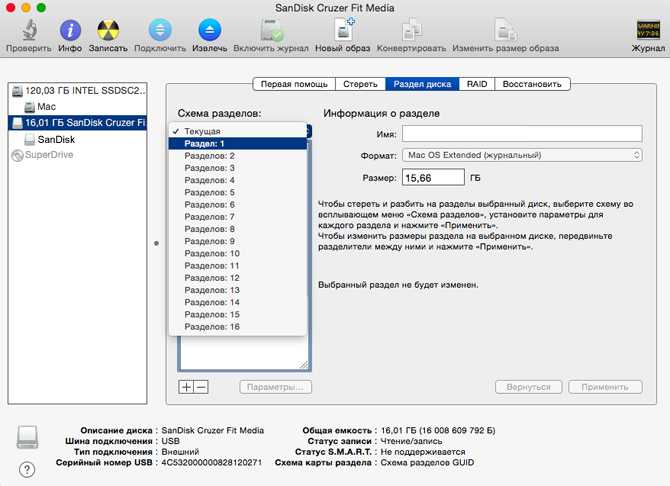This screenshot has height=486, width=670.
Task: Choose Разделов: 3 in the scheme menu
Action: coord(238,168)
